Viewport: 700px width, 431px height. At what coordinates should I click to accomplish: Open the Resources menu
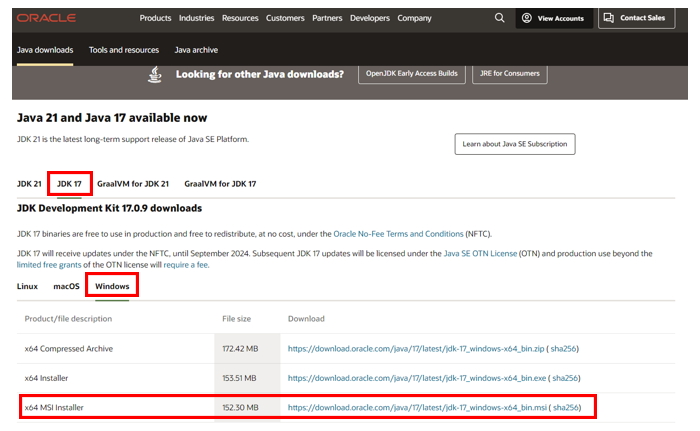pos(240,18)
